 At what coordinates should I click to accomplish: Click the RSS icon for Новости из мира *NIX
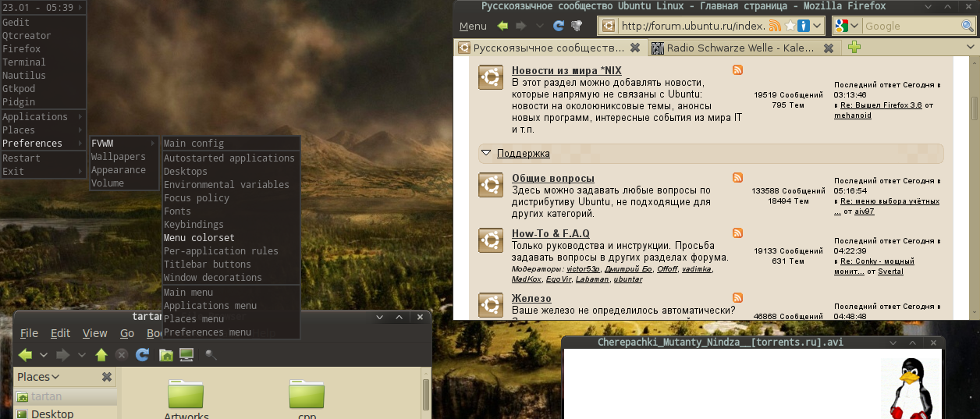coord(737,70)
